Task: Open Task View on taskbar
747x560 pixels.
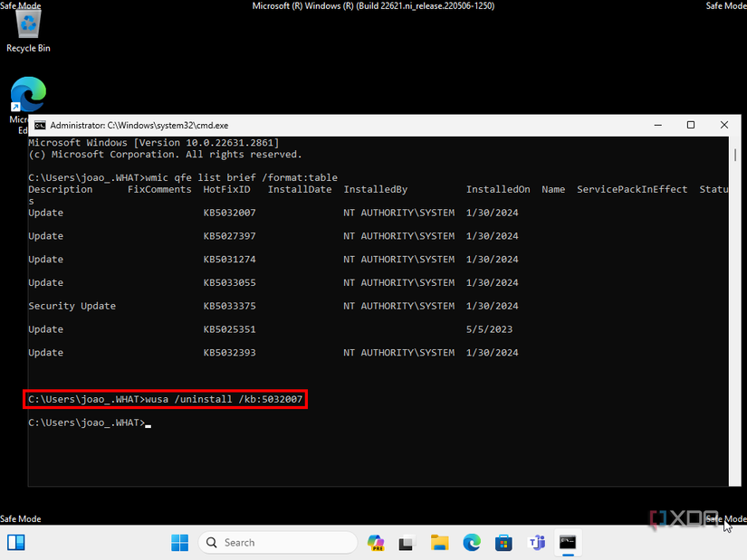Action: tap(406, 543)
